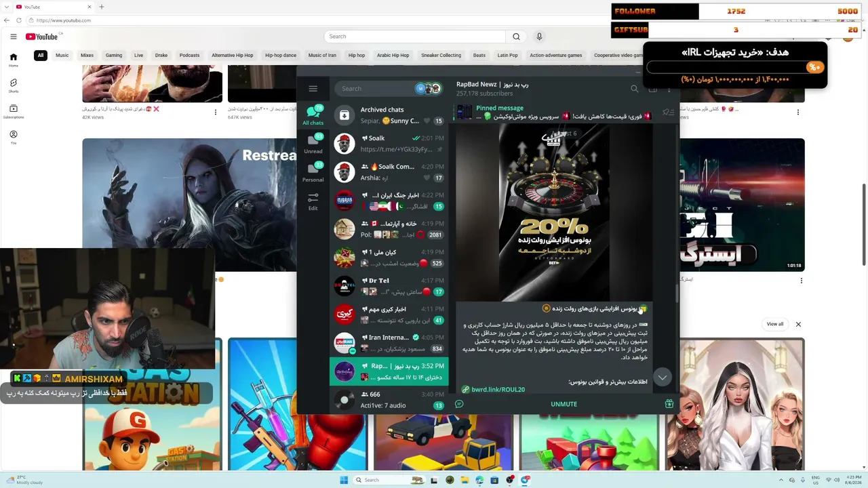Start YouTube voice search
Screen dimensions: 868x488
(539, 37)
